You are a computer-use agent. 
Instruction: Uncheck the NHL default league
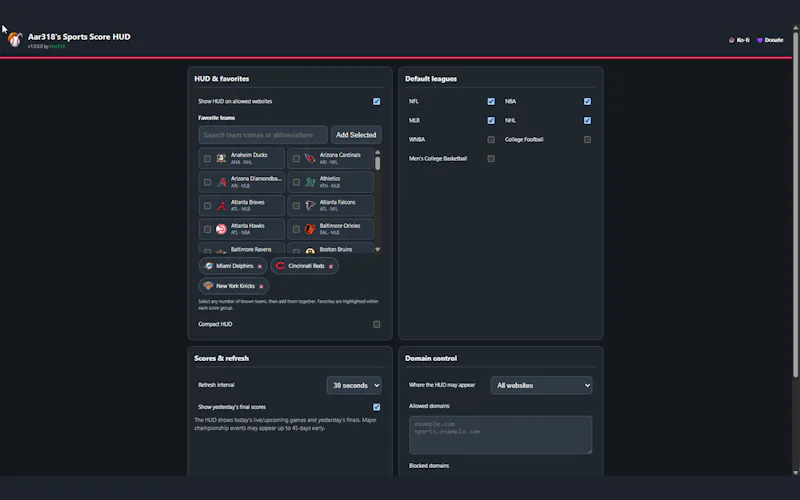[587, 120]
